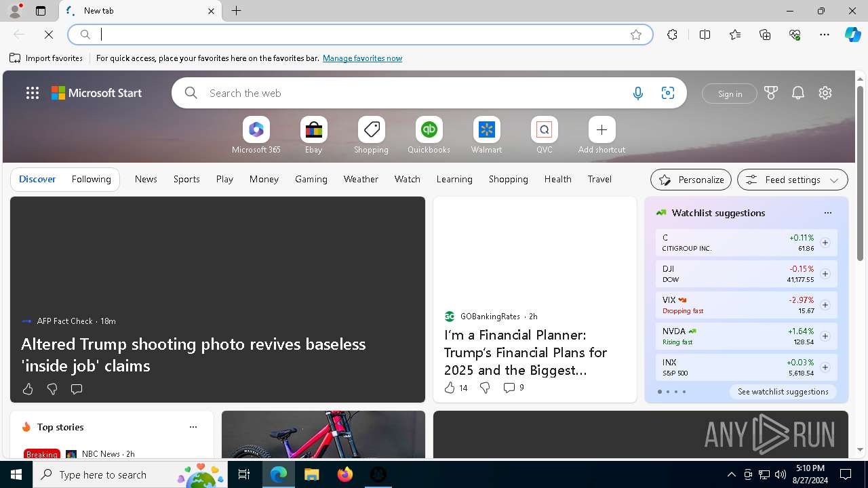Add NVDA to watchlist
Screen dimensions: 868x488
click(x=825, y=336)
